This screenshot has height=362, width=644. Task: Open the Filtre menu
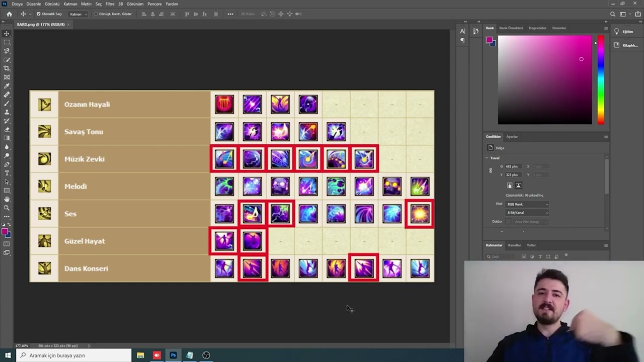pos(110,4)
